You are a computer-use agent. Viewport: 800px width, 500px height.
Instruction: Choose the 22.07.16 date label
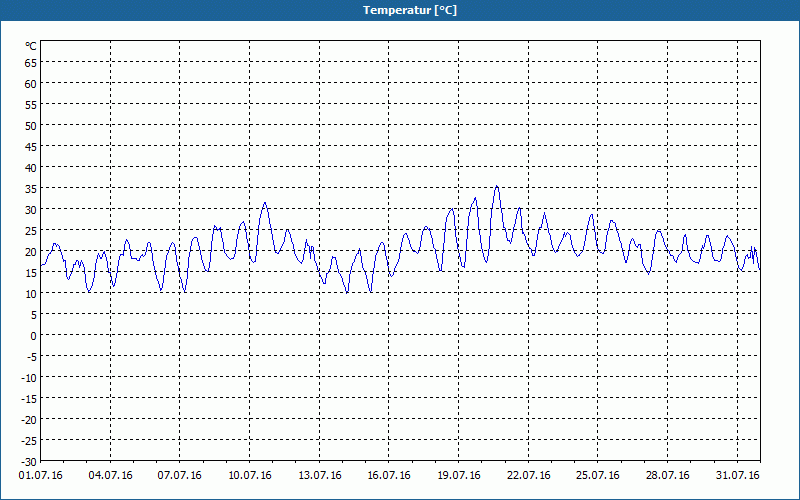tap(529, 475)
